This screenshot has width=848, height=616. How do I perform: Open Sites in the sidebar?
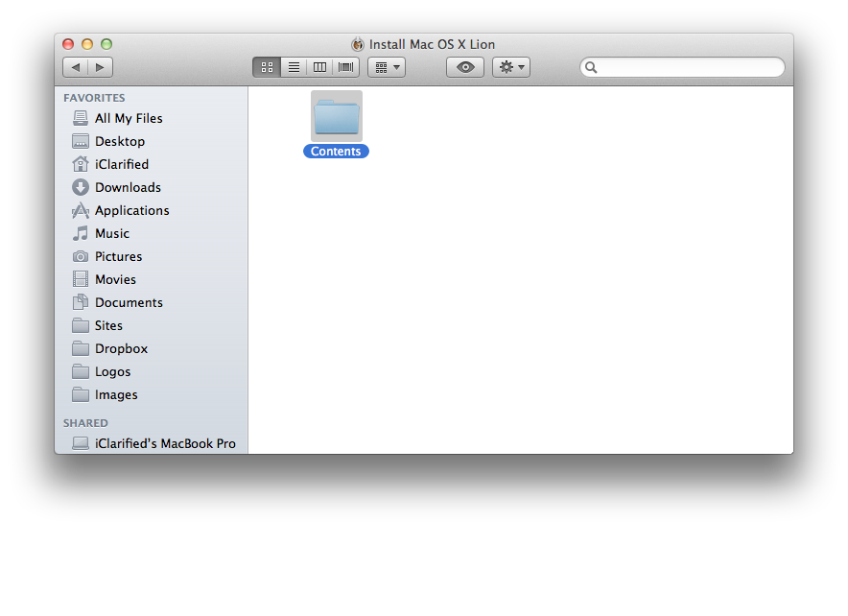(108, 325)
